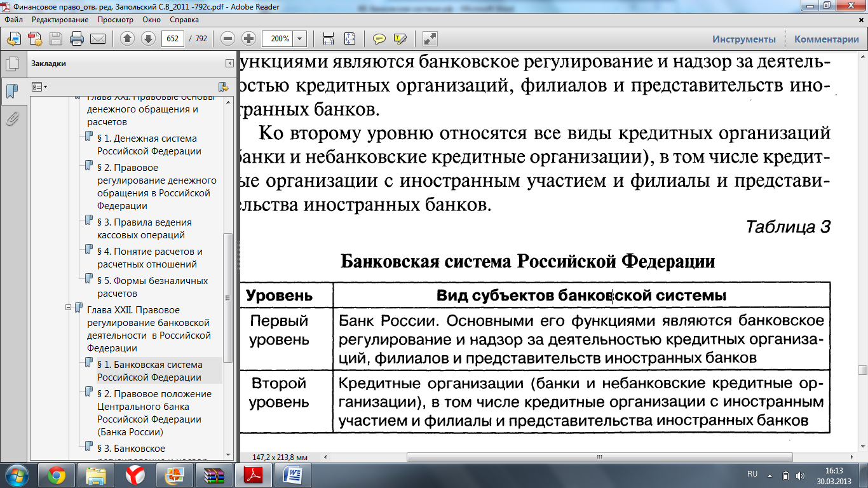Viewport: 868px width, 488px height.
Task: Open Yandex browser from the taskbar
Action: pyautogui.click(x=135, y=475)
